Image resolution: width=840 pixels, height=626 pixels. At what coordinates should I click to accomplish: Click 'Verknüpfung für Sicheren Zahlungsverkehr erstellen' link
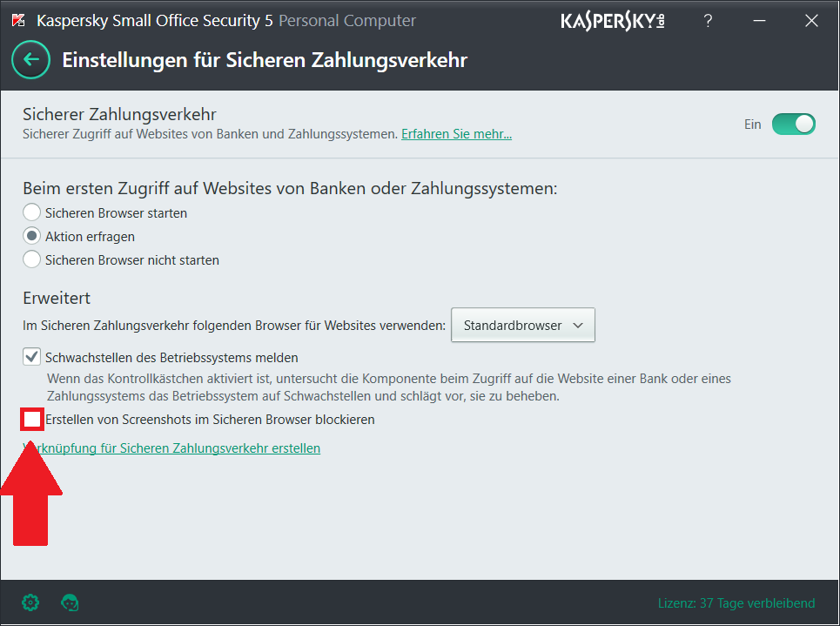coord(171,448)
